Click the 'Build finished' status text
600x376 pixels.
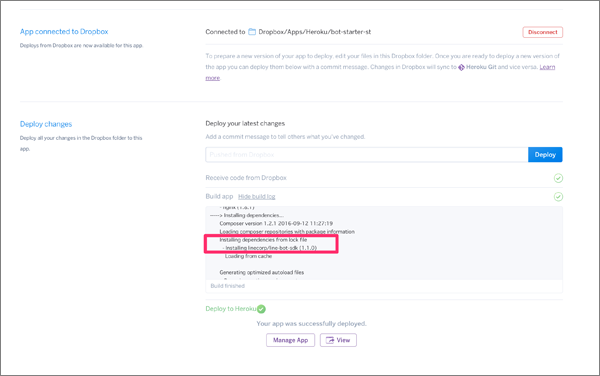(x=228, y=286)
